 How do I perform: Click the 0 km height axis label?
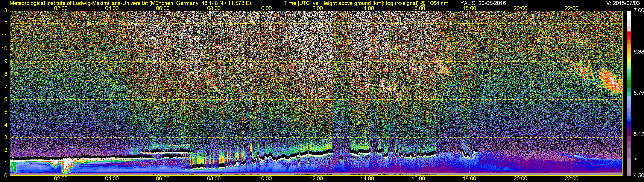(6, 176)
